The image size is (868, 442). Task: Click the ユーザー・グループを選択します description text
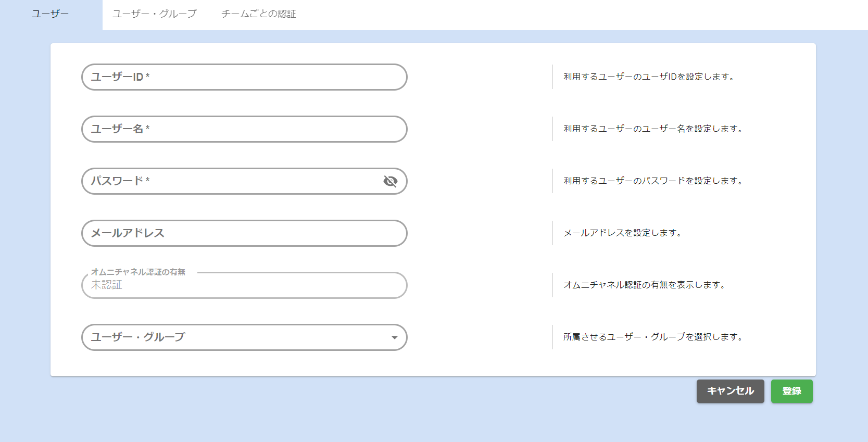[653, 337]
